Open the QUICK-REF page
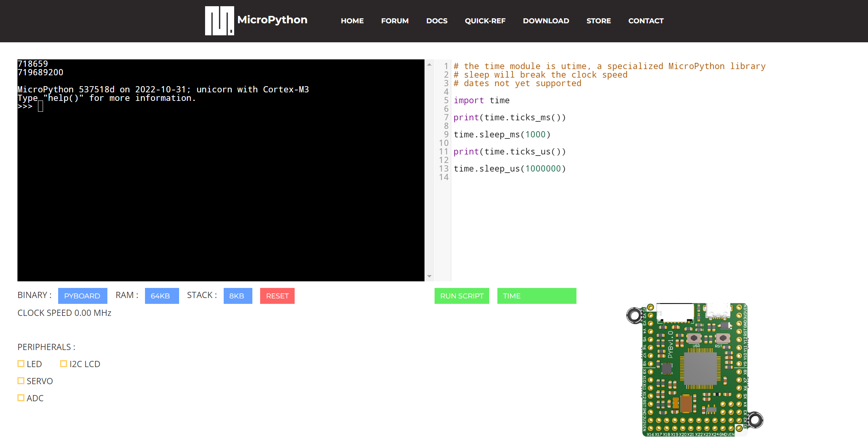Viewport: 868px width, 442px height. pyautogui.click(x=485, y=21)
